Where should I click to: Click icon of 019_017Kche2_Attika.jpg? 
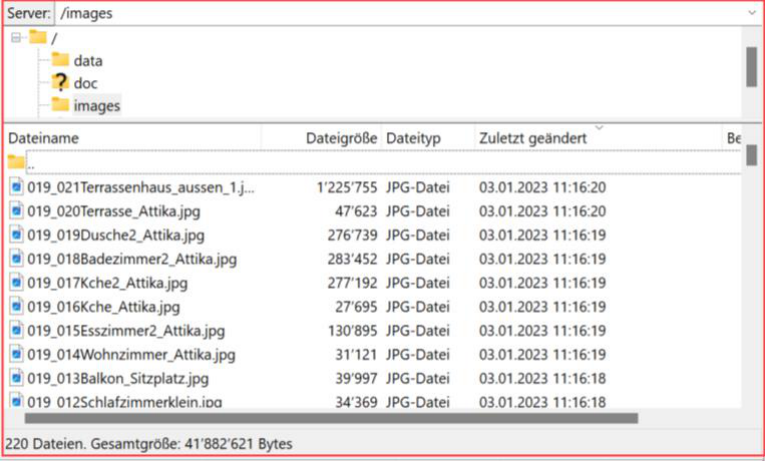pyautogui.click(x=17, y=282)
